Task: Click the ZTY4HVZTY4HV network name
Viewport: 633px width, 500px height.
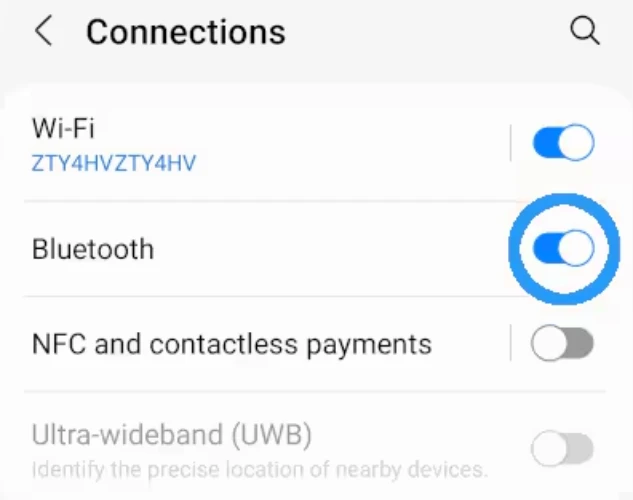Action: (x=113, y=162)
